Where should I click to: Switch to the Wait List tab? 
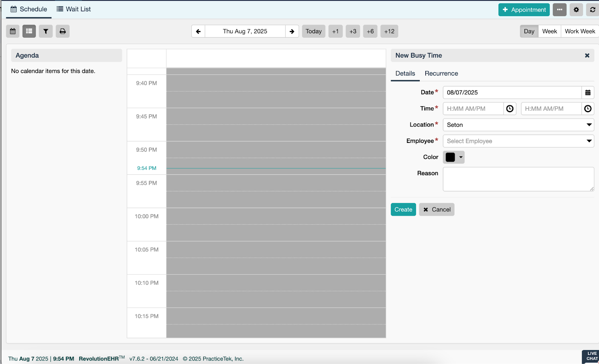74,9
